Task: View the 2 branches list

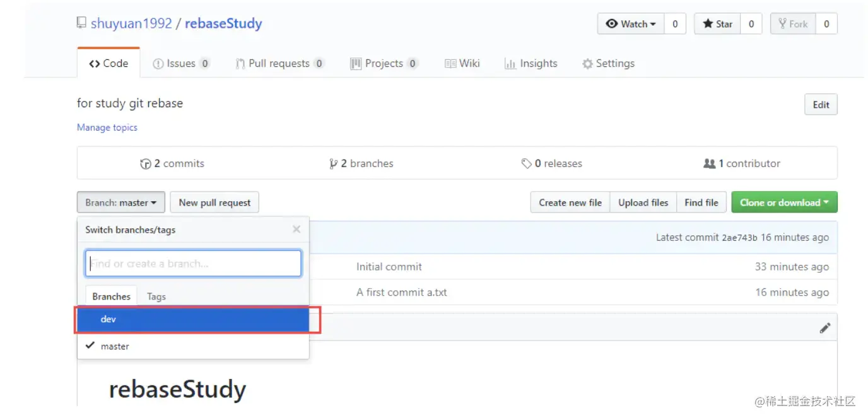Action: [361, 163]
